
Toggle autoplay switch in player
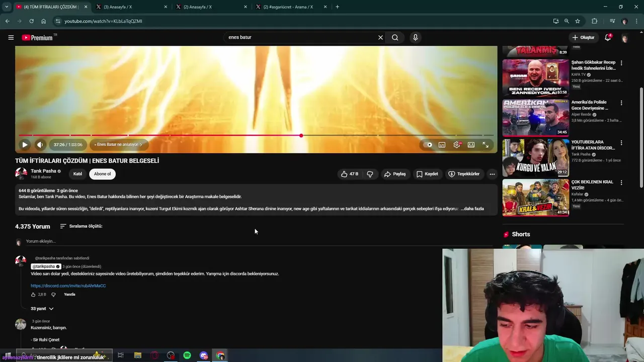click(429, 145)
